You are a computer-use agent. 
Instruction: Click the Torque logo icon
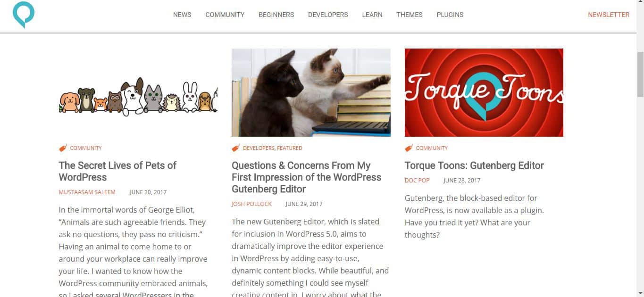click(x=24, y=15)
